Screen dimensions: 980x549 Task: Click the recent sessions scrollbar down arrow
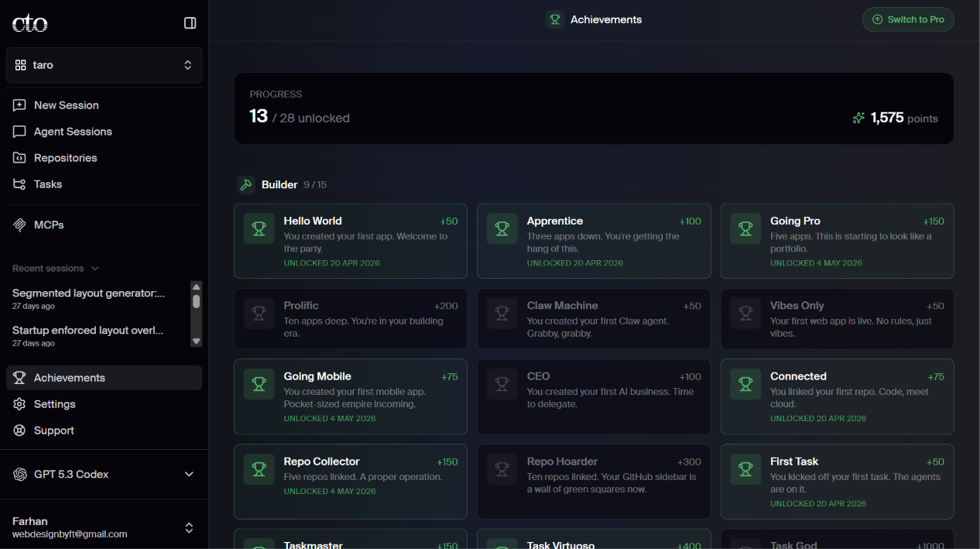(x=197, y=341)
